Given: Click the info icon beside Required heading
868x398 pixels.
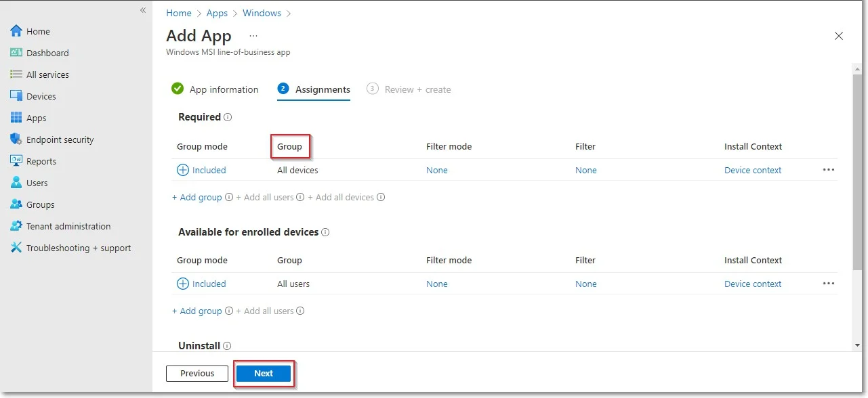Looking at the screenshot, I should coord(228,117).
